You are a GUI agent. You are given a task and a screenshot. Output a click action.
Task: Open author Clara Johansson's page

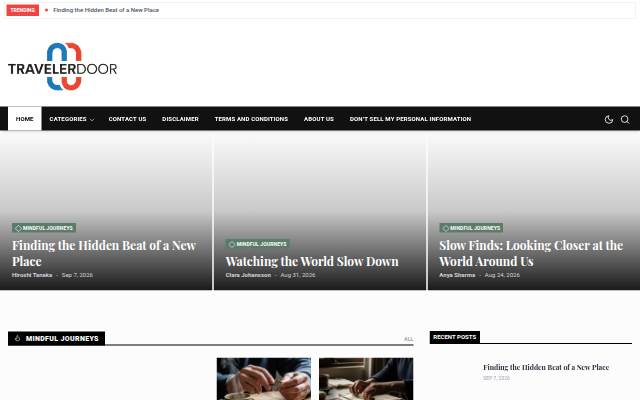point(248,275)
